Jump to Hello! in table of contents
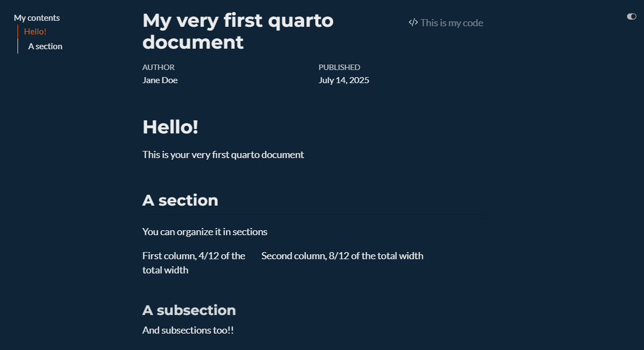This screenshot has height=350, width=644. (x=35, y=32)
